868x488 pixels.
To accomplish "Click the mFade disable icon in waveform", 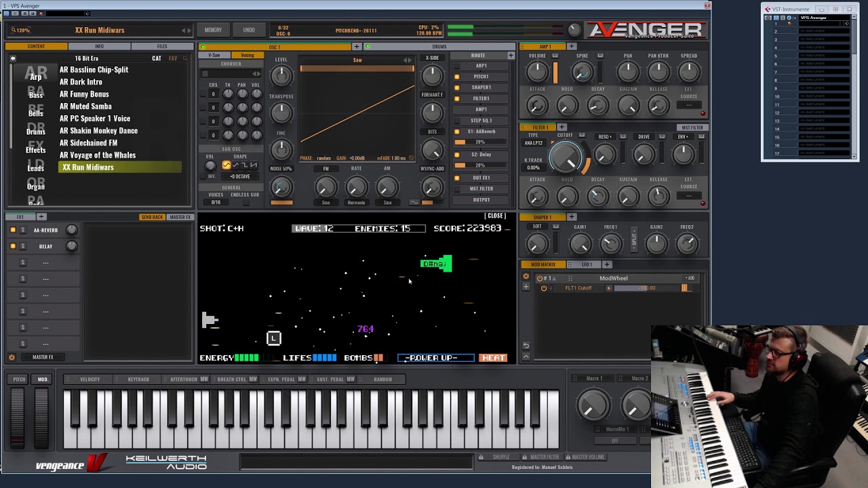I will [x=411, y=158].
